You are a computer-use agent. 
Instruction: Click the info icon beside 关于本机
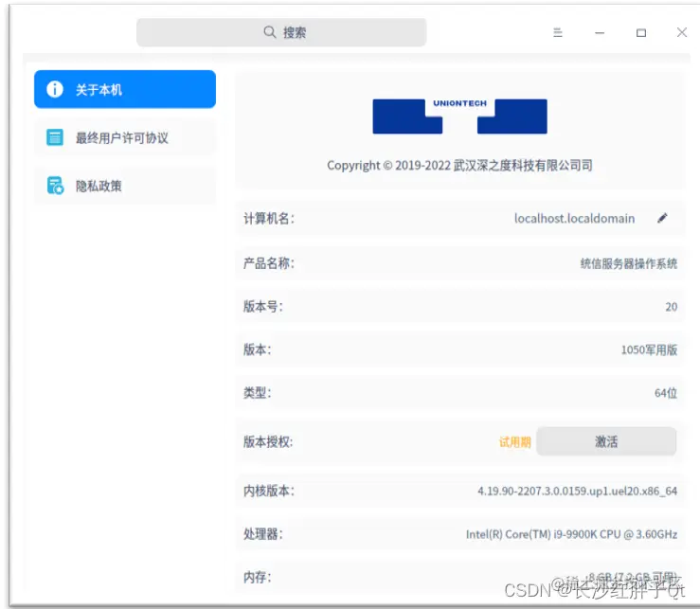click(x=55, y=89)
